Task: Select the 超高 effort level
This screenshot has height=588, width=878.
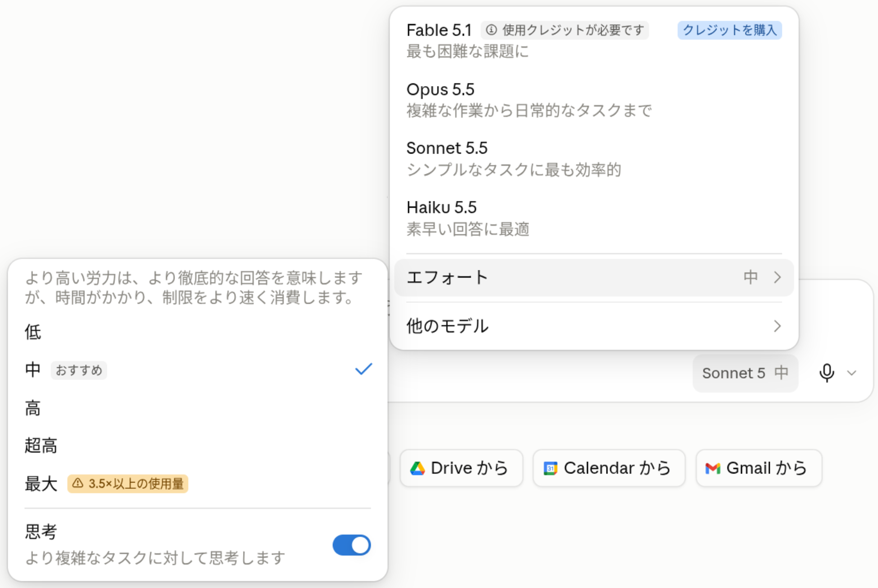Action: (198, 446)
